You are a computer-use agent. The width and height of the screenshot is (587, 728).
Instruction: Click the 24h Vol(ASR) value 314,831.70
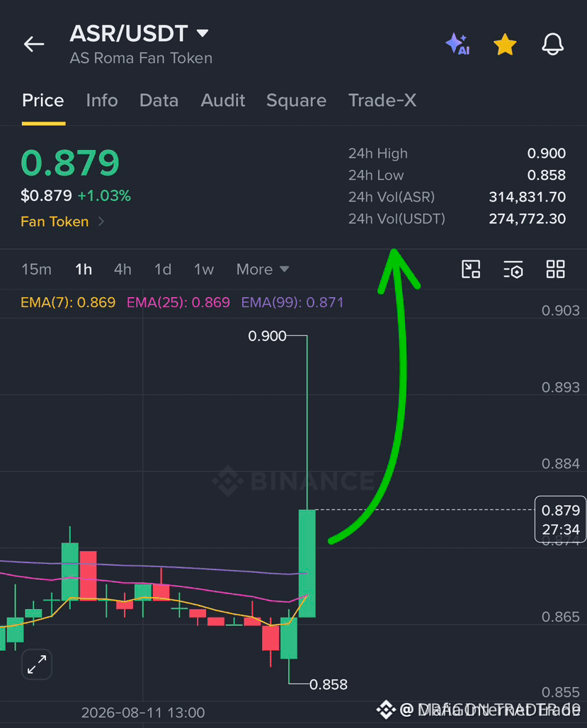pos(527,197)
